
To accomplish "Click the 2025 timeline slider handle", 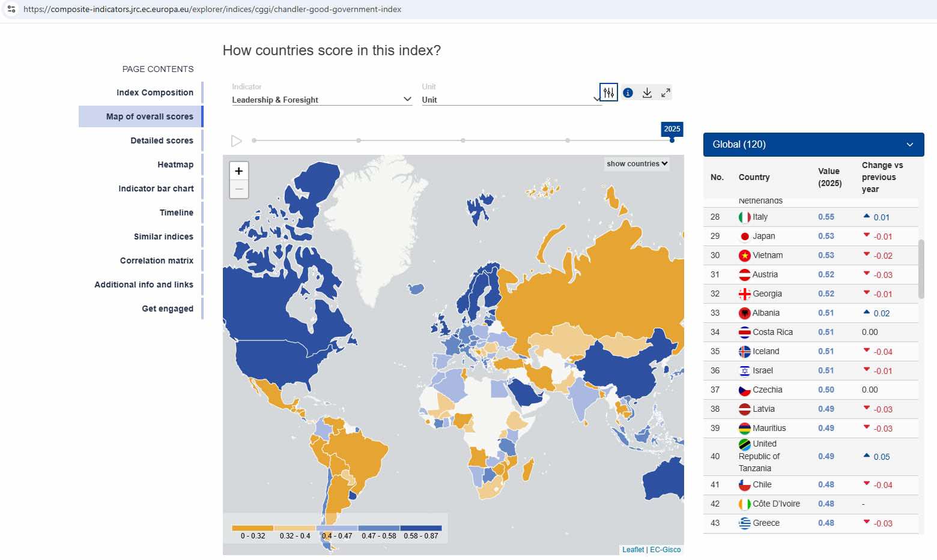I will click(672, 140).
